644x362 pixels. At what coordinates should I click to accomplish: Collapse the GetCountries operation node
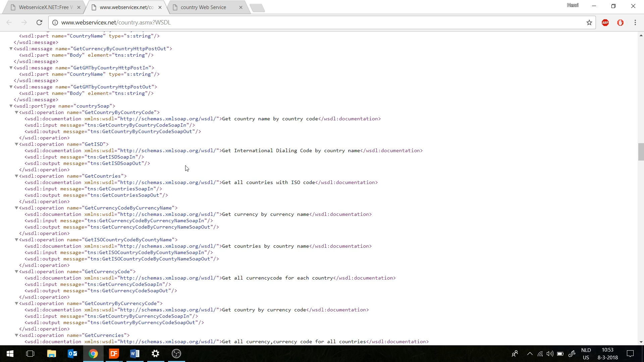pos(16,176)
